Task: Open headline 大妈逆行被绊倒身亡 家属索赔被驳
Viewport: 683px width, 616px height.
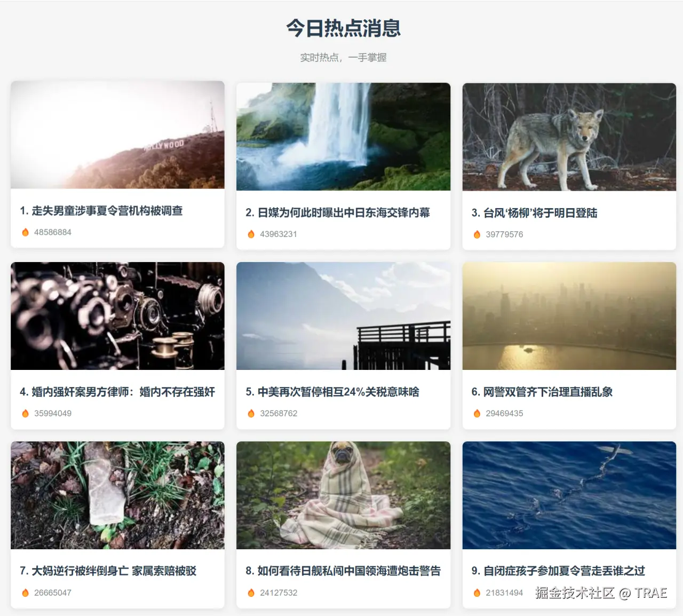Action: (x=108, y=571)
